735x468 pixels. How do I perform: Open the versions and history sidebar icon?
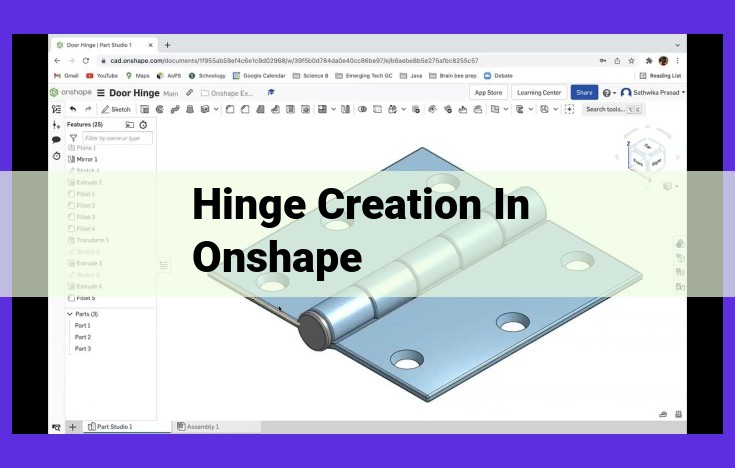[56, 156]
